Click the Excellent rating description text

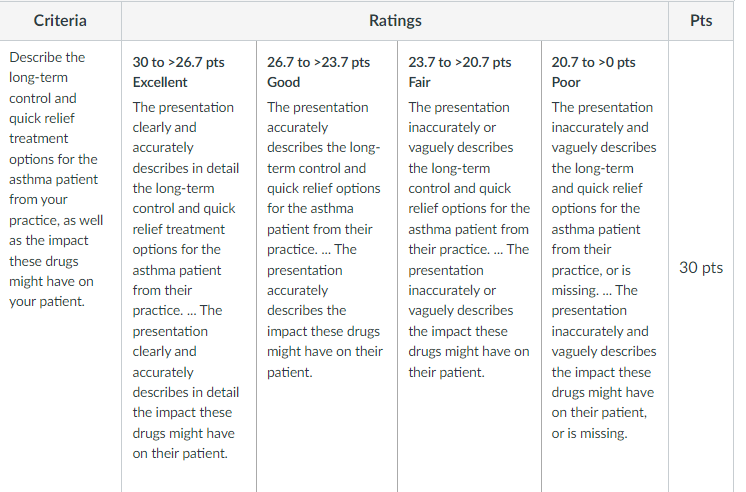tap(186, 280)
